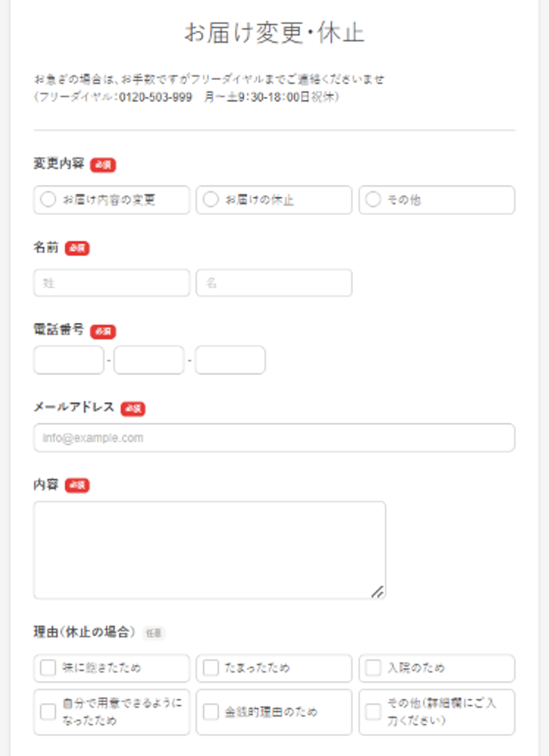This screenshot has height=756, width=549.
Task: Choose the お届けの休止 radio option
Action: click(x=211, y=200)
